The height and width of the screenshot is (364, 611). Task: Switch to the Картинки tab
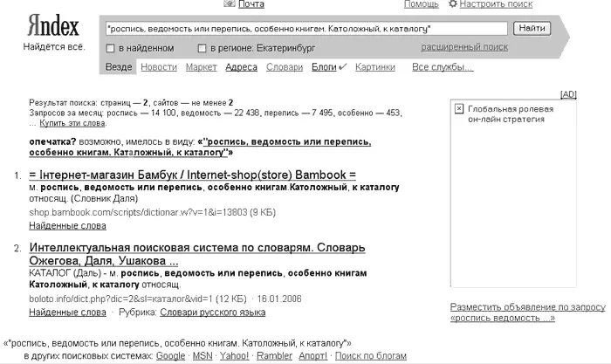(x=375, y=66)
